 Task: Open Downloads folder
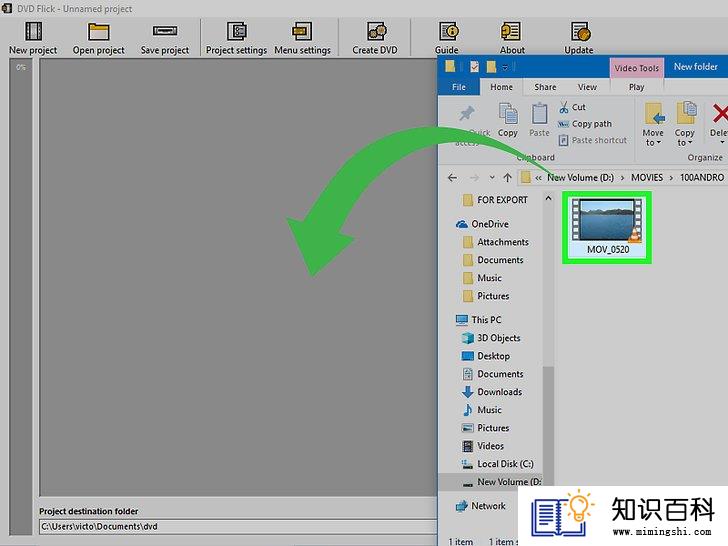[x=492, y=392]
